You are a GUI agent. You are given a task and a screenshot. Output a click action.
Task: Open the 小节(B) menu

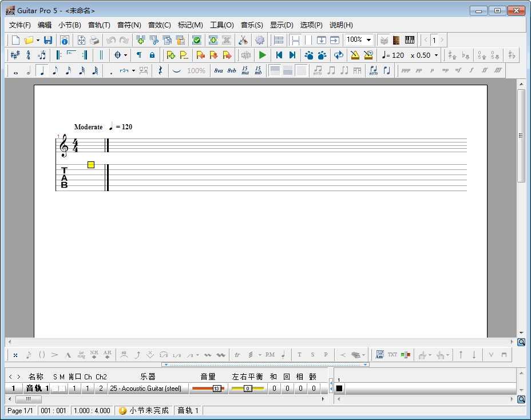pos(69,25)
